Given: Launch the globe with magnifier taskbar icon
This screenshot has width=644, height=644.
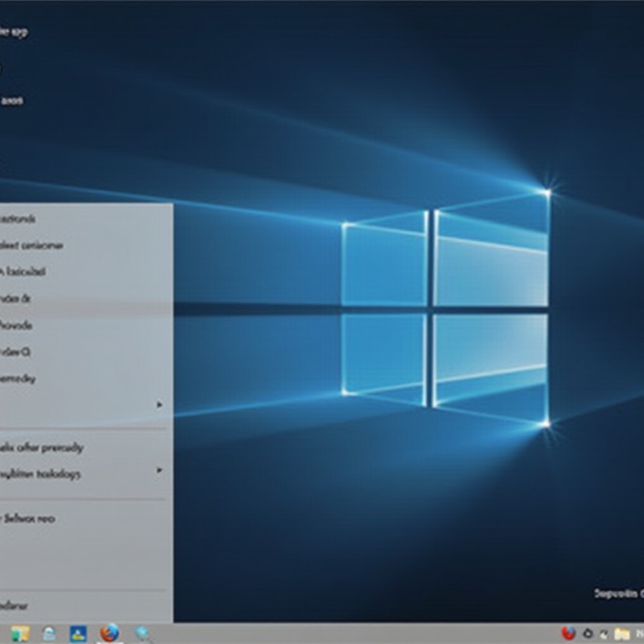Looking at the screenshot, I should 143,634.
